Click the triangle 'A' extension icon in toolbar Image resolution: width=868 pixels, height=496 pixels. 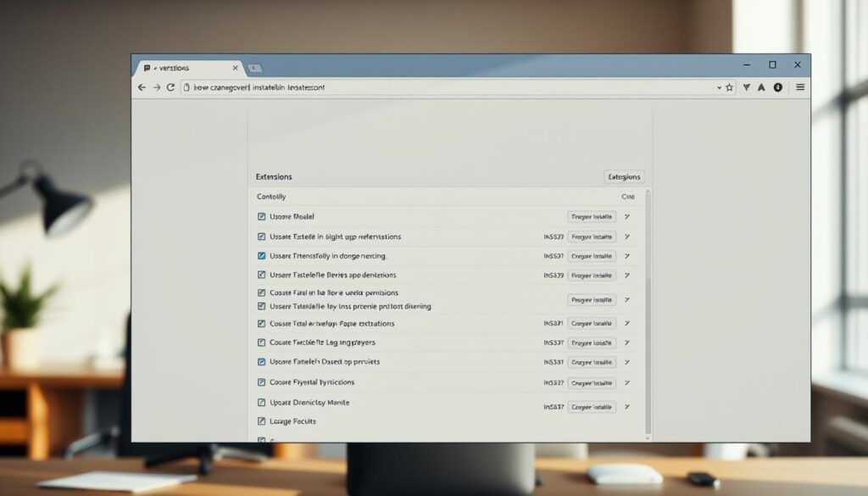761,87
